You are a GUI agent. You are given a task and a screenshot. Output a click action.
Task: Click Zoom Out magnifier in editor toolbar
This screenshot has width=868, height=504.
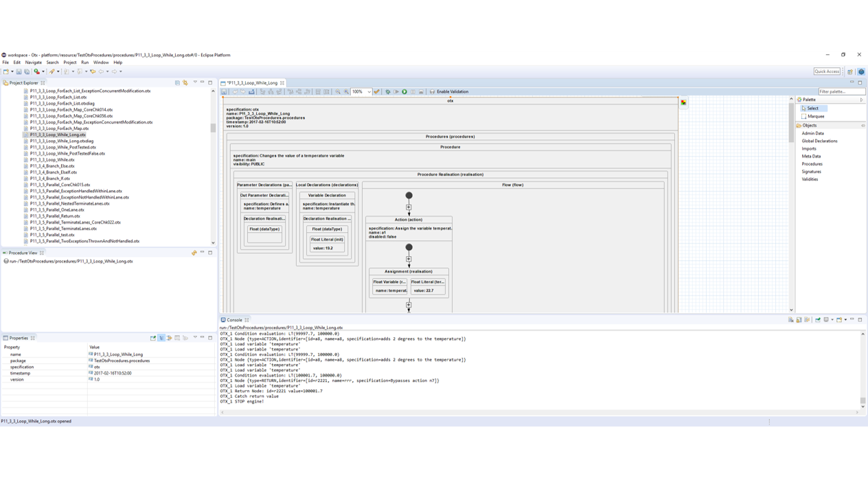coord(338,91)
